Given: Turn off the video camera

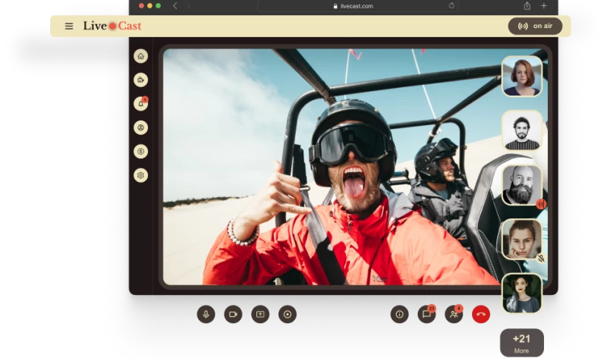Looking at the screenshot, I should pos(233,314).
